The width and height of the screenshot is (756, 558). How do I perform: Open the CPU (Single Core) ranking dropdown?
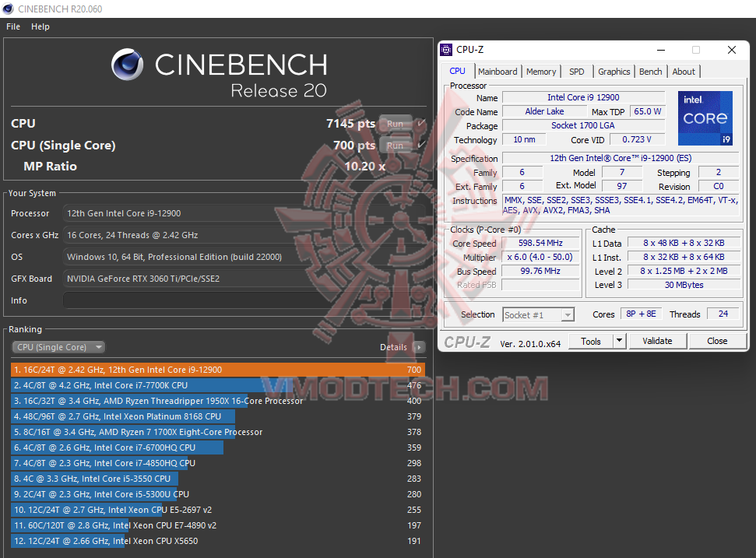pyautogui.click(x=58, y=347)
